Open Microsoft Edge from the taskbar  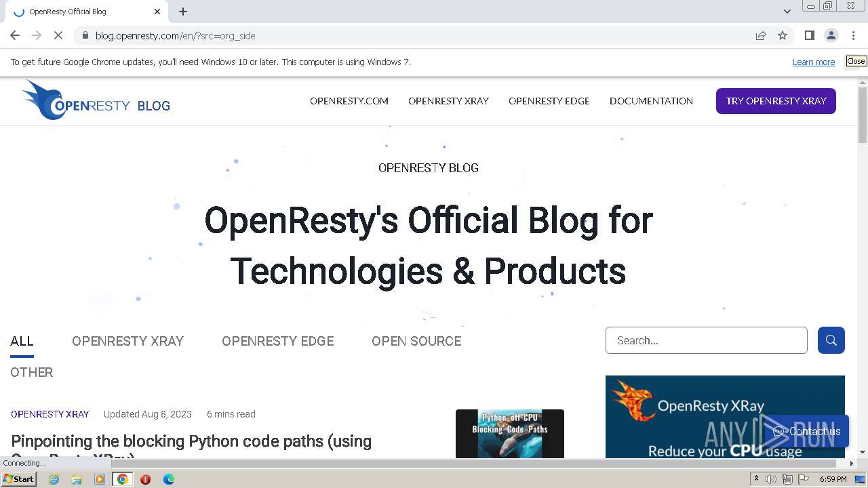click(x=168, y=479)
